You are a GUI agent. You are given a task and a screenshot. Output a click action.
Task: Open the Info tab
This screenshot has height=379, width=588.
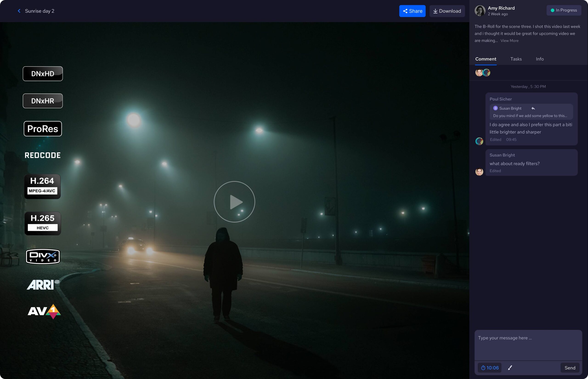[540, 59]
